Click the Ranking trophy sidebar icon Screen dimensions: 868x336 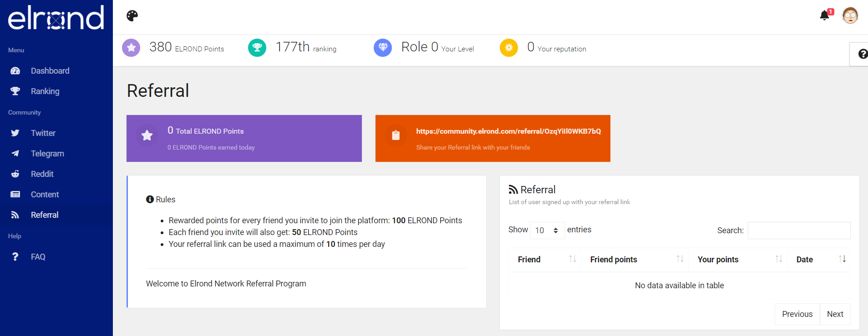click(x=15, y=91)
